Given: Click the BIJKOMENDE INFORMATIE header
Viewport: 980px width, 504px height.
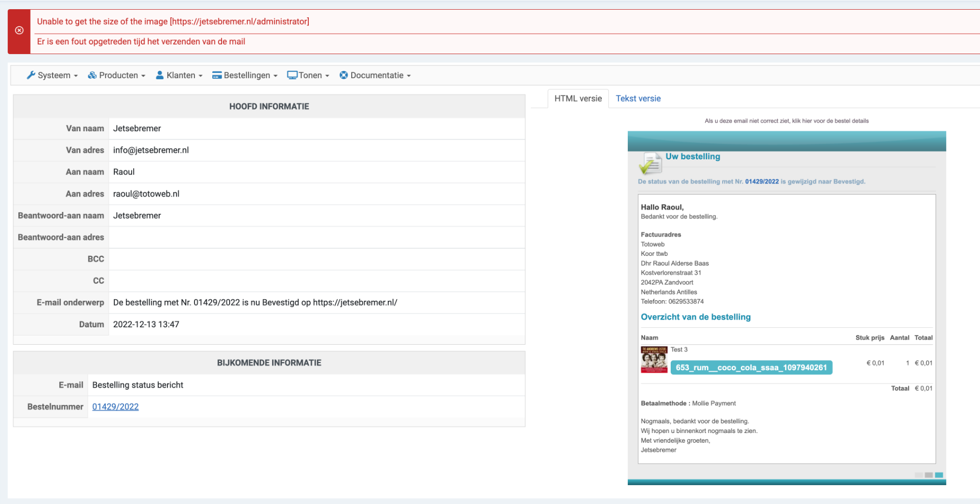Looking at the screenshot, I should (x=269, y=363).
